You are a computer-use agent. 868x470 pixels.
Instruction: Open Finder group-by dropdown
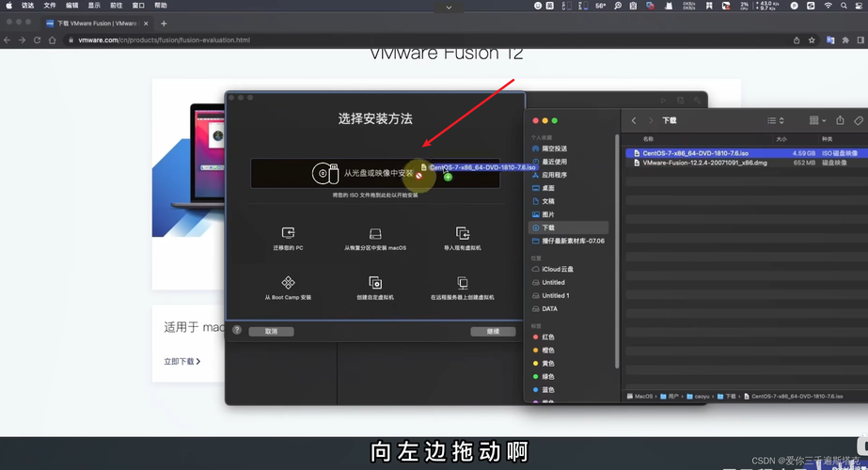pos(817,120)
